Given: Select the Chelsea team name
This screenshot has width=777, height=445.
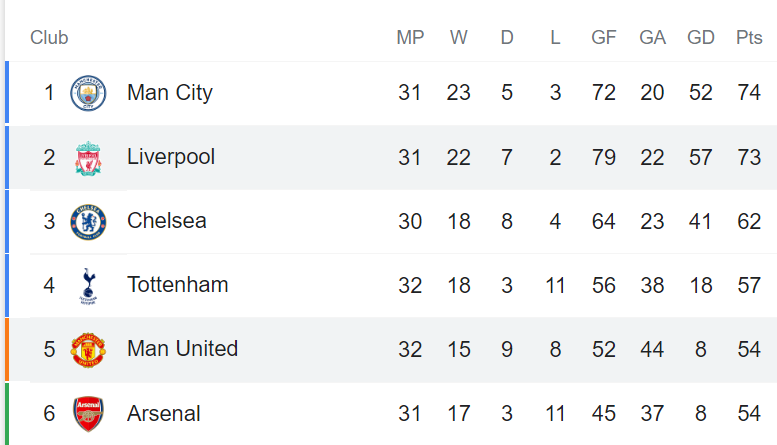Looking at the screenshot, I should [166, 221].
